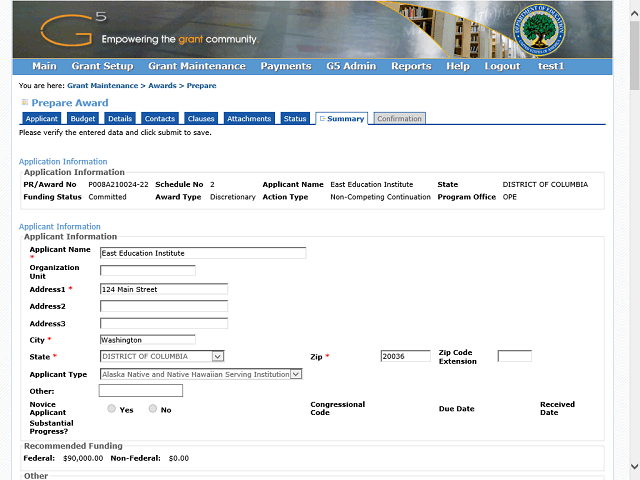The width and height of the screenshot is (640, 480).
Task: Click the Logout link
Action: [502, 66]
